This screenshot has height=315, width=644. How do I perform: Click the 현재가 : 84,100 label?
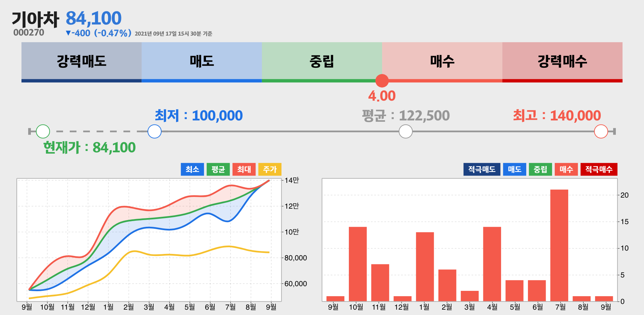(x=90, y=148)
